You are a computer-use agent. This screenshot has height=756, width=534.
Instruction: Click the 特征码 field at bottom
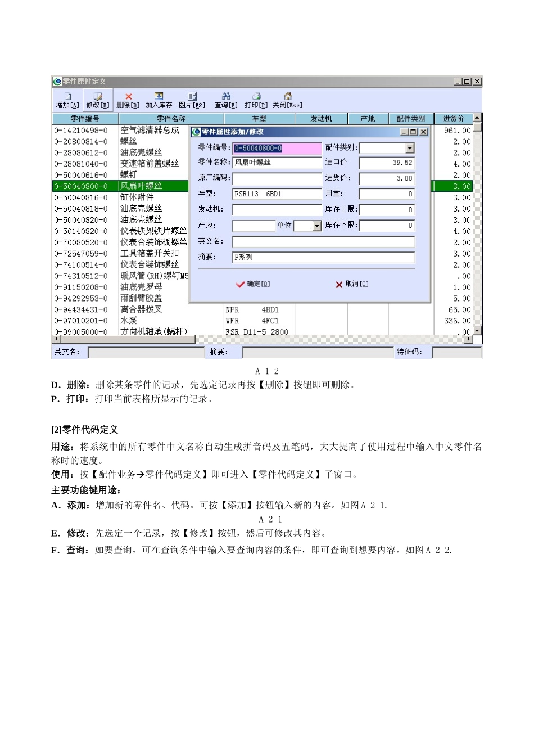pyautogui.click(x=456, y=353)
